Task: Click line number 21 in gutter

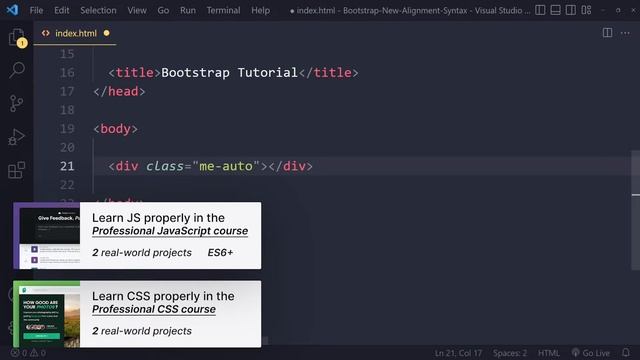Action: [67, 166]
